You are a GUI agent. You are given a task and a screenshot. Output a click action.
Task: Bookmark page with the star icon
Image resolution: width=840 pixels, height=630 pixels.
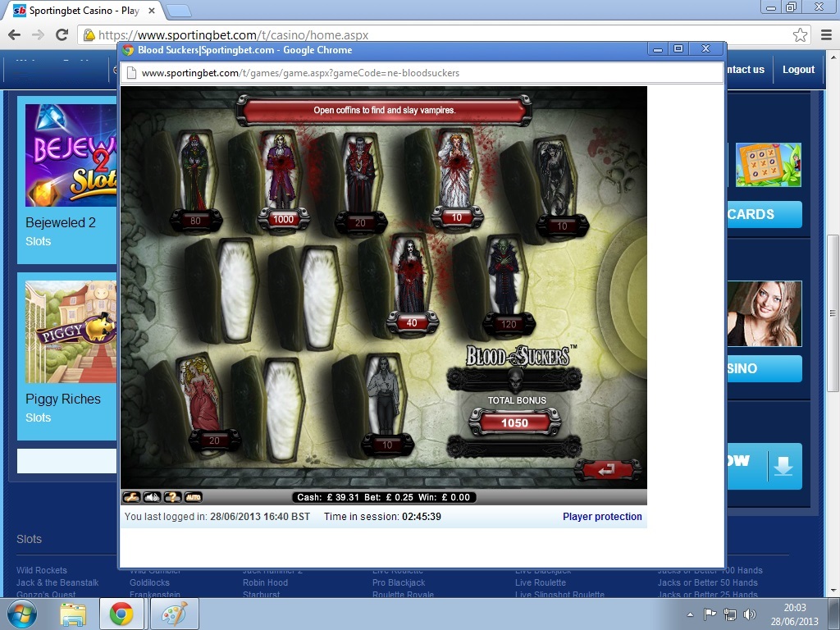coord(800,35)
